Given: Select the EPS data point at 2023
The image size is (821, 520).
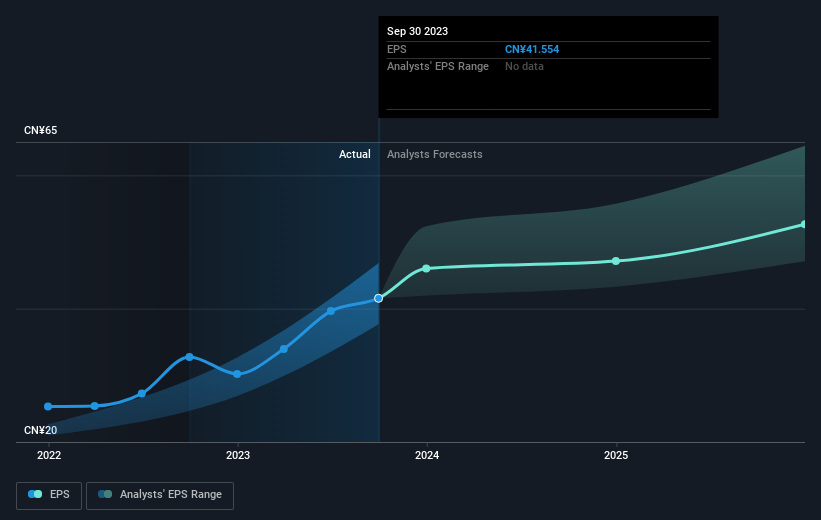Looking at the screenshot, I should (x=237, y=374).
